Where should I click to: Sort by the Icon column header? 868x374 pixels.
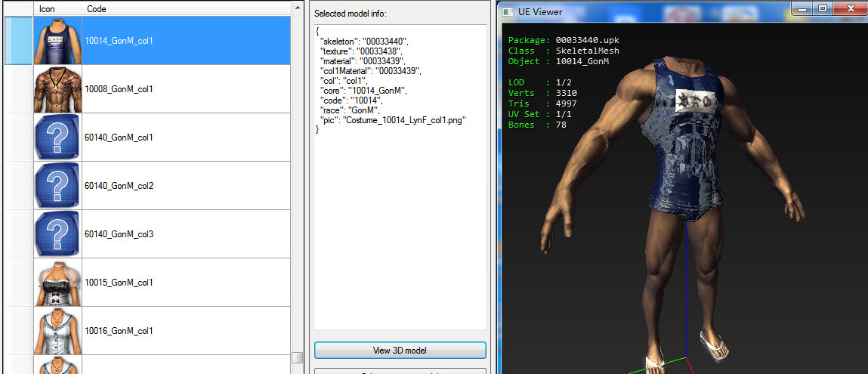(57, 9)
